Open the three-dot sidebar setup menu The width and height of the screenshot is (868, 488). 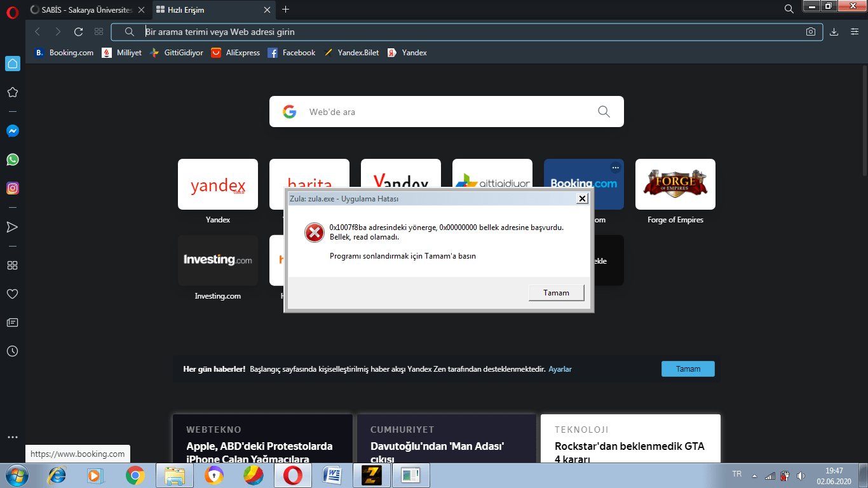click(x=12, y=437)
